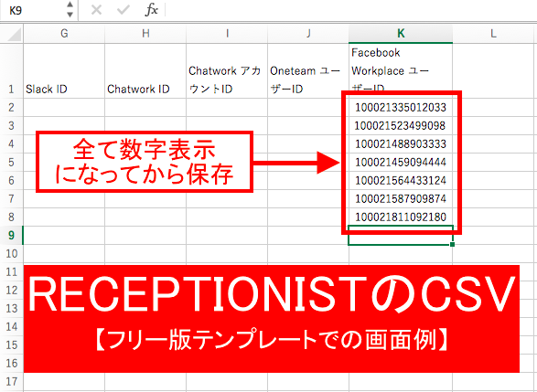537x392 pixels.
Task: Click the 'Chatwork アカウントID' header cell
Action: pyautogui.click(x=227, y=70)
